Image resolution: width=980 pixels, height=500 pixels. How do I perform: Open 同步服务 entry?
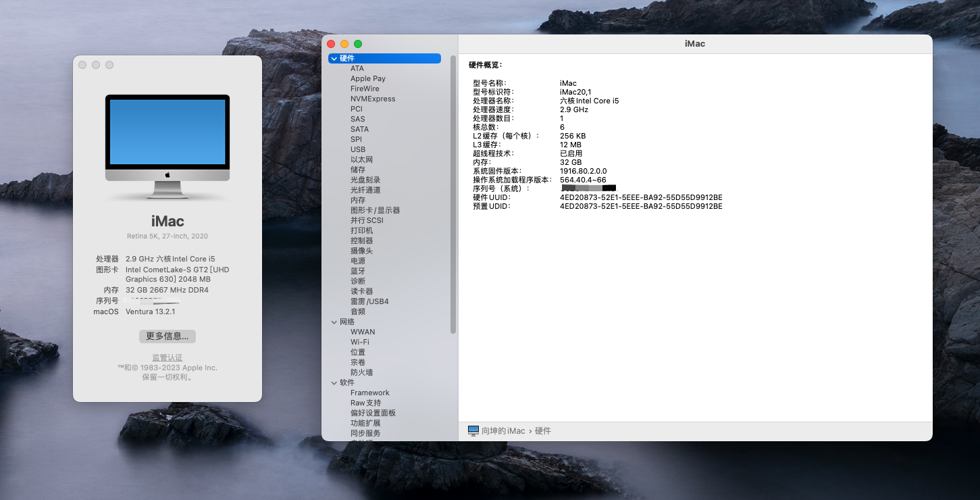(365, 433)
